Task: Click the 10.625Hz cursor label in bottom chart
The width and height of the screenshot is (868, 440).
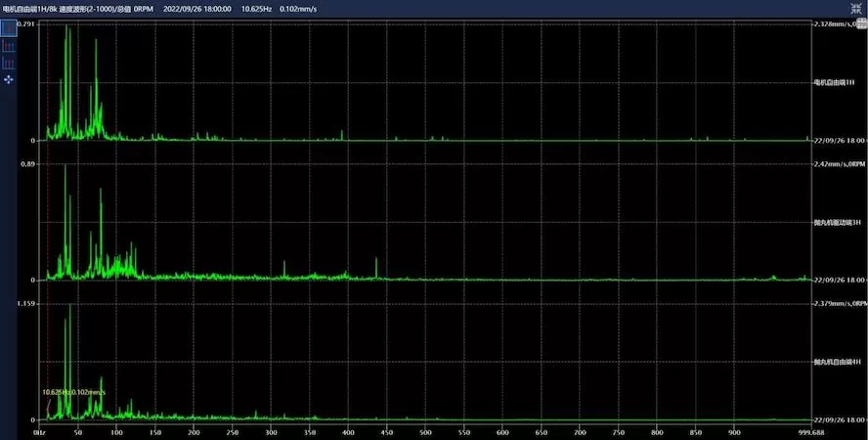Action: point(73,392)
